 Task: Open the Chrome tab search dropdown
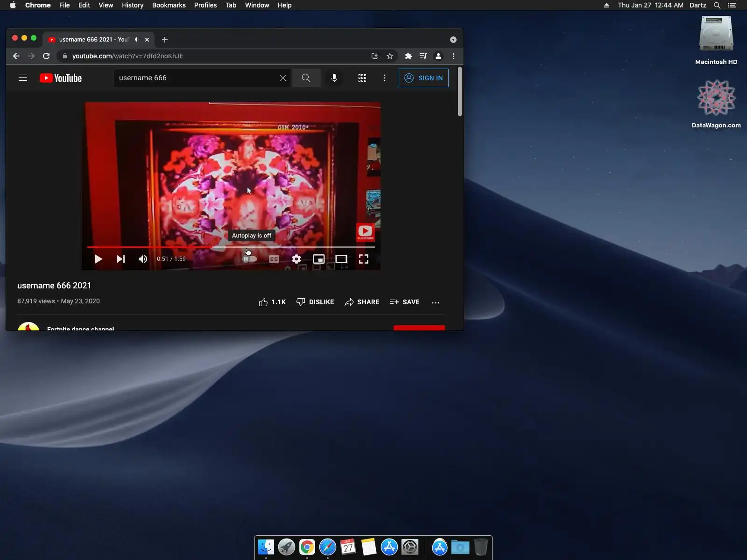[x=453, y=40]
